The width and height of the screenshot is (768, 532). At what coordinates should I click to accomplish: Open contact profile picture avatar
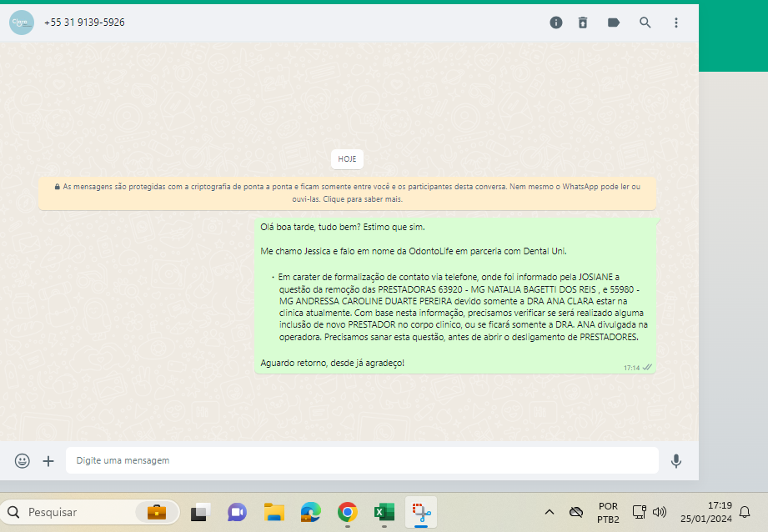tap(22, 23)
